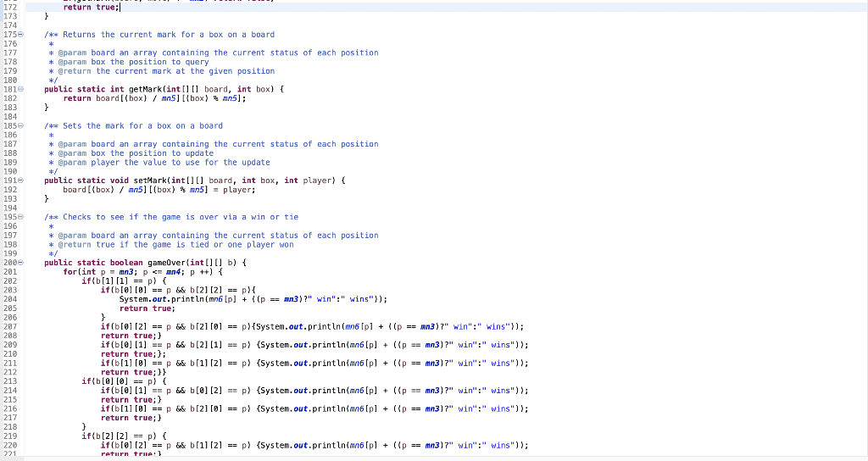Image resolution: width=868 pixels, height=461 pixels.
Task: Click the setMark method name in its declaration
Action: (x=150, y=181)
